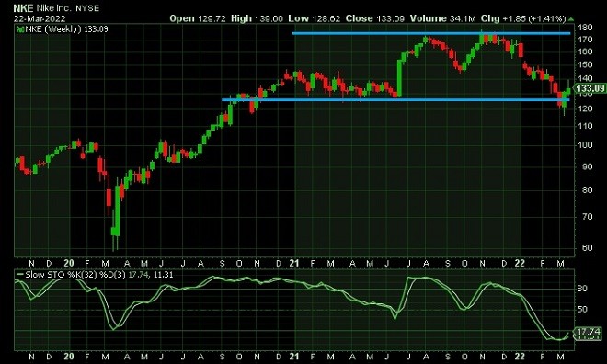Click the Volume 34.1M value
This screenshot has width=607, height=364.
coord(443,18)
